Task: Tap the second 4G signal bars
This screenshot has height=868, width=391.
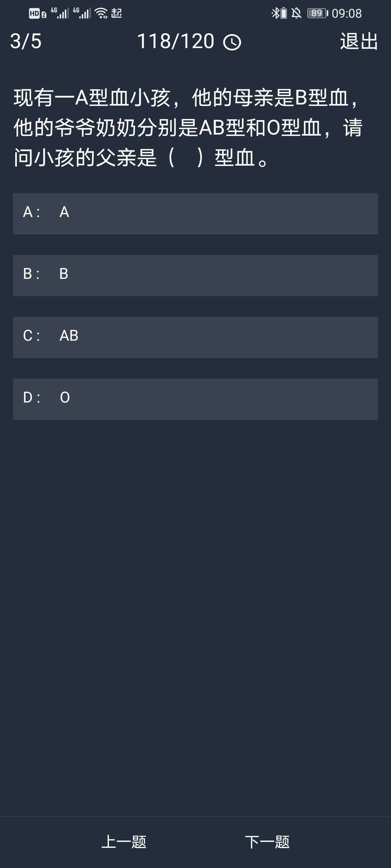Action: coord(82,13)
